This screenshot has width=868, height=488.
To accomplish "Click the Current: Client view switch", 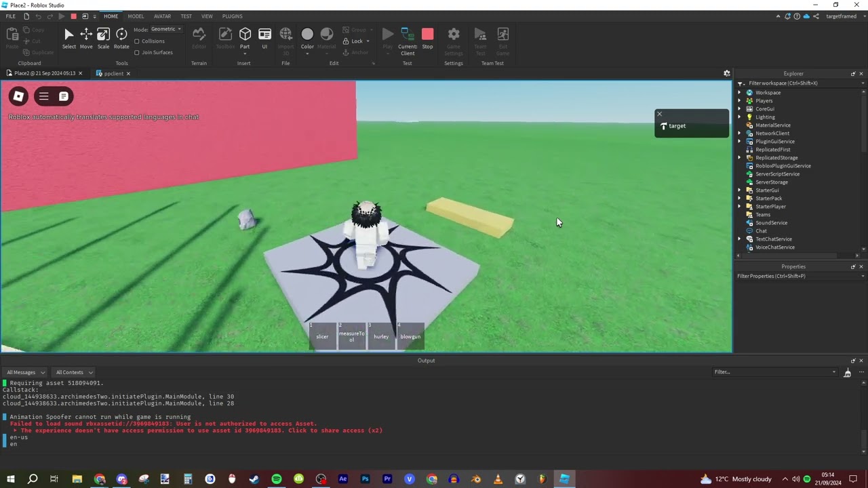I will (408, 41).
